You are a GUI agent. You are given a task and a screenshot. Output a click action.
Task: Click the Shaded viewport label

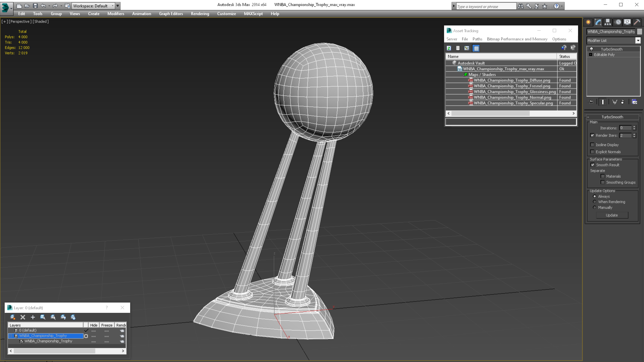tap(41, 21)
